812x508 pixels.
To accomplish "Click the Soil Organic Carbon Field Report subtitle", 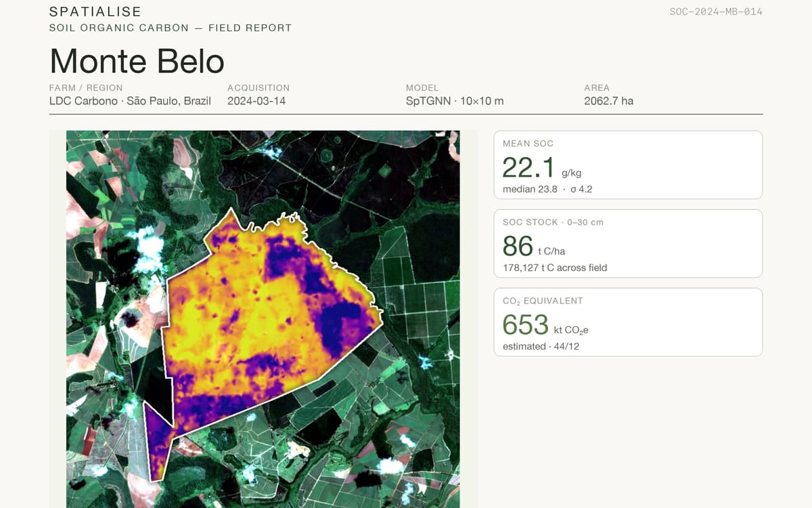I will [x=171, y=28].
